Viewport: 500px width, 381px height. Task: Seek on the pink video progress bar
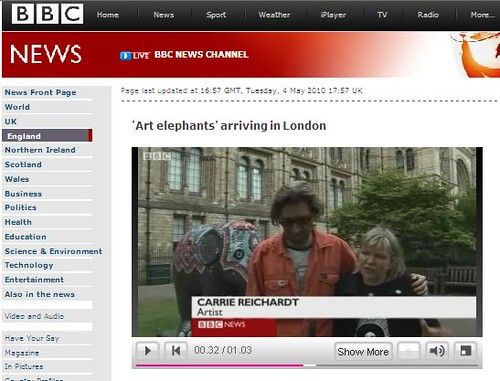pos(220,366)
